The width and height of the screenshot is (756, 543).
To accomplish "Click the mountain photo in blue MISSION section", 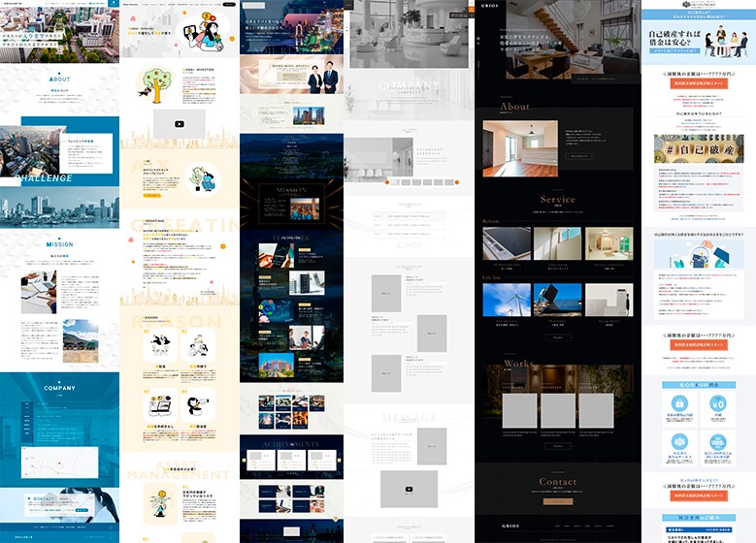I will click(x=81, y=340).
